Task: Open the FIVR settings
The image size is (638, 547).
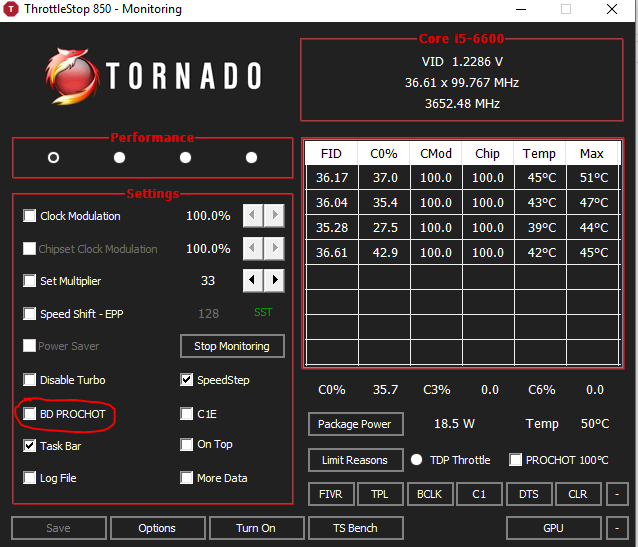Action: click(331, 494)
